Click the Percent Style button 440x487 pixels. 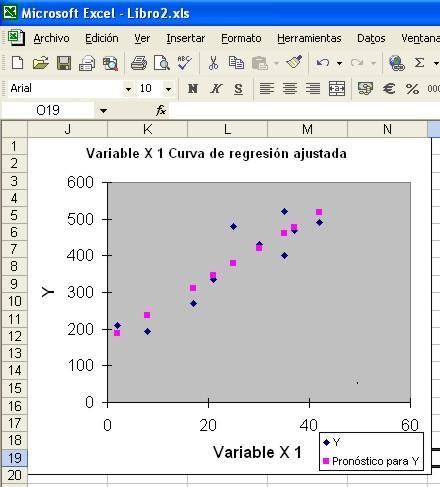(x=412, y=89)
